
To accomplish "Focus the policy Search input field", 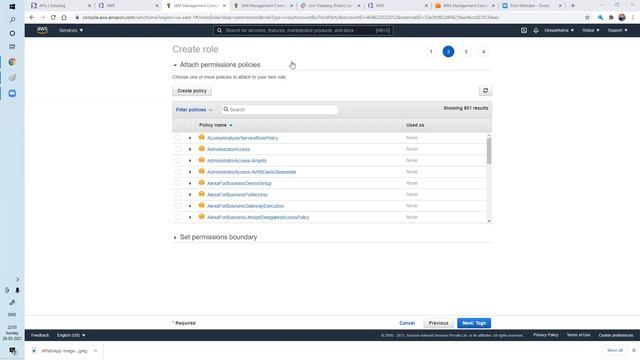I will click(x=280, y=110).
